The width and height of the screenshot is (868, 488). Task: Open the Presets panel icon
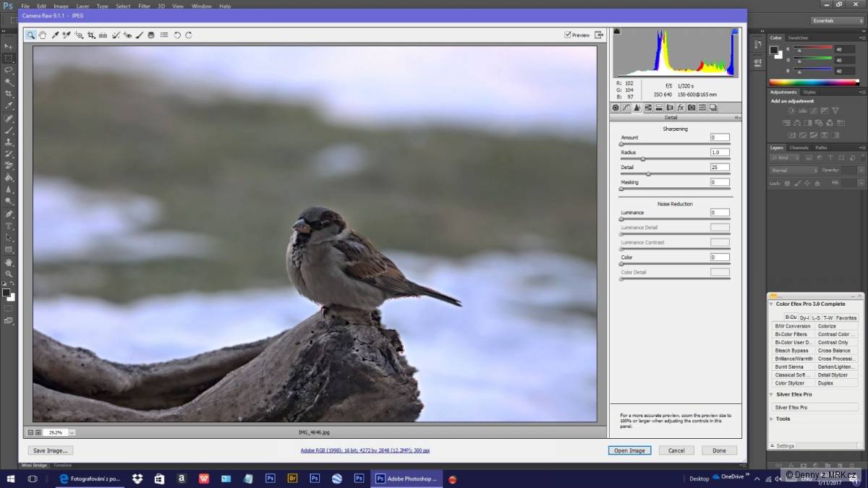point(702,108)
